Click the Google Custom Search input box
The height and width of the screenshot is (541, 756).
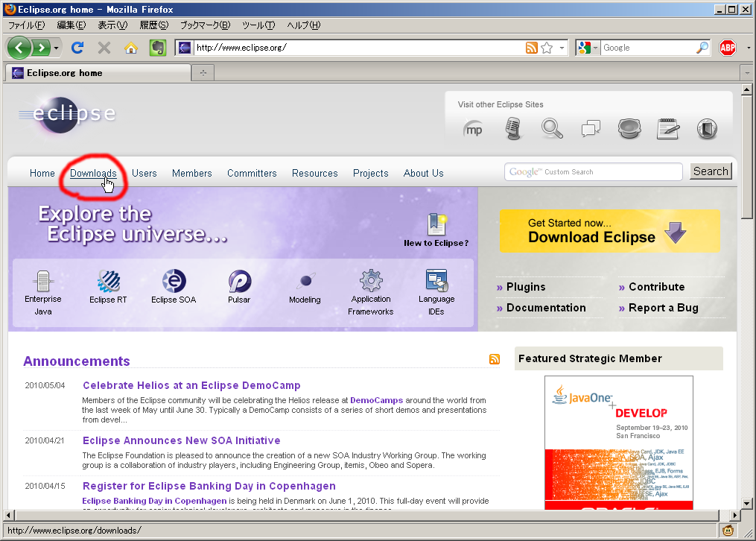594,171
